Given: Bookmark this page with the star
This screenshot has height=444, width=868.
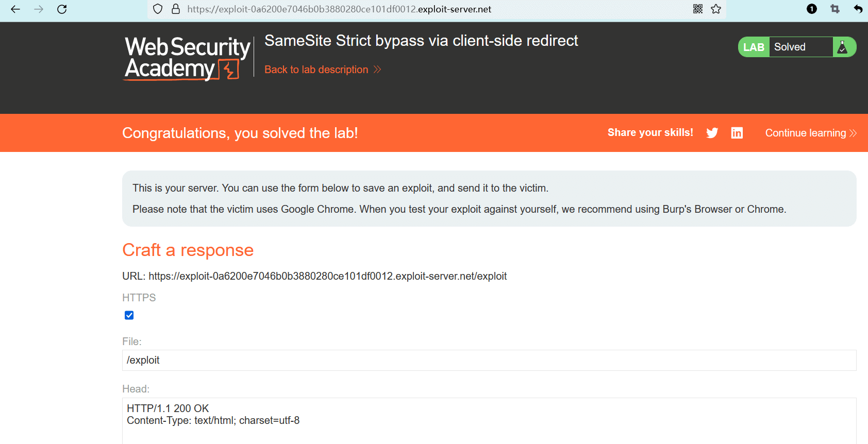Looking at the screenshot, I should click(716, 9).
